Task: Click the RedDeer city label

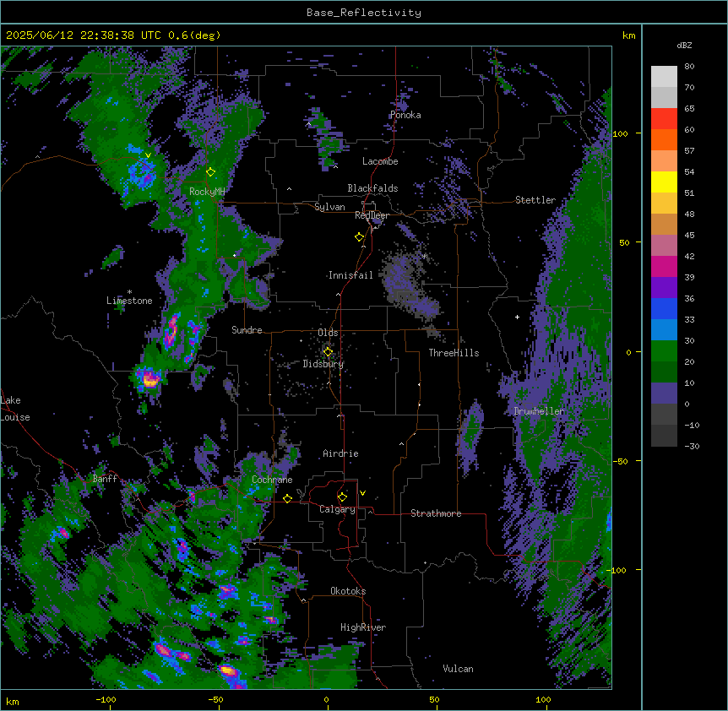Action: click(x=372, y=215)
